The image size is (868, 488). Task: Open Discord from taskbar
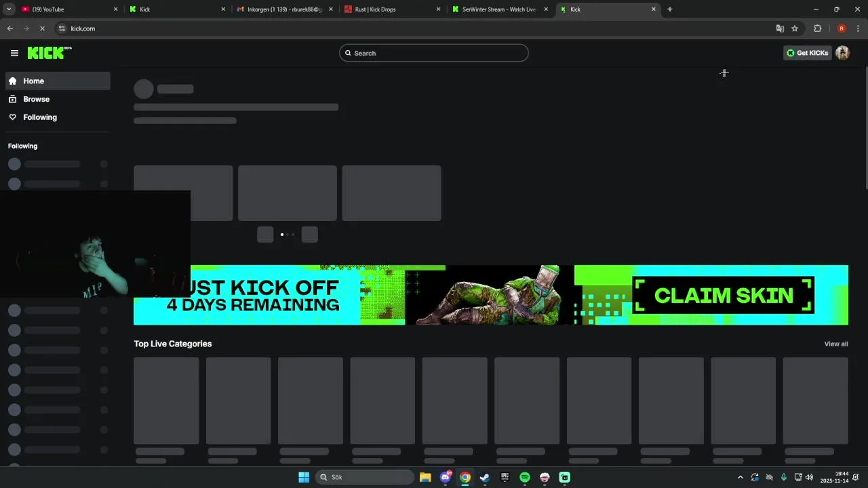click(446, 477)
